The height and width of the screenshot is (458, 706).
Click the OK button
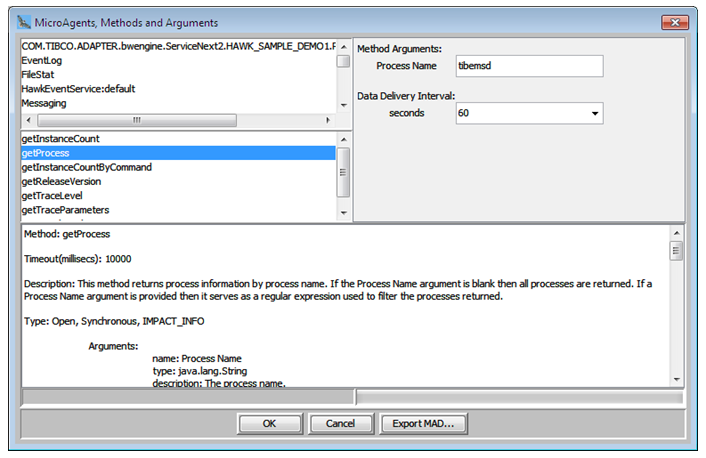[x=270, y=423]
